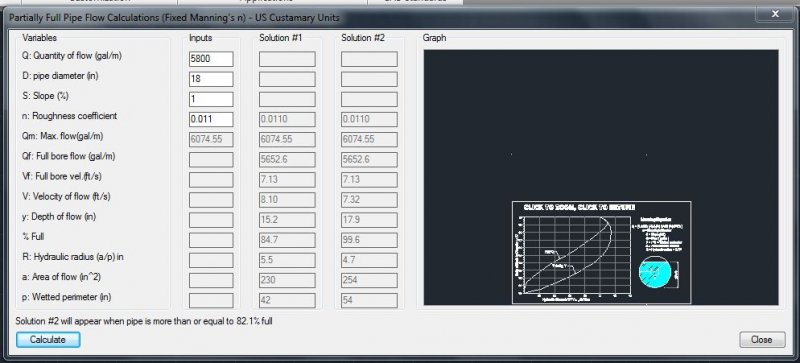Select the Roughness coefficient input field

[211, 119]
